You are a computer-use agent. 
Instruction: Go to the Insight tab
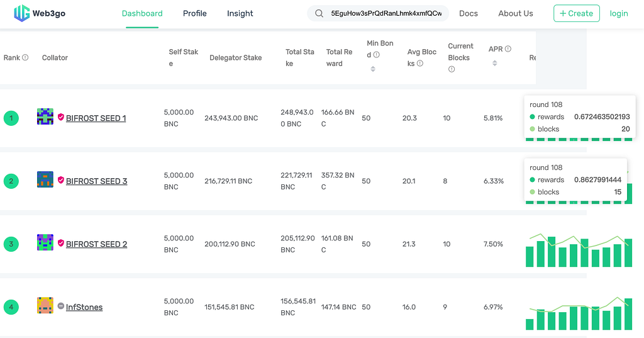pos(240,14)
